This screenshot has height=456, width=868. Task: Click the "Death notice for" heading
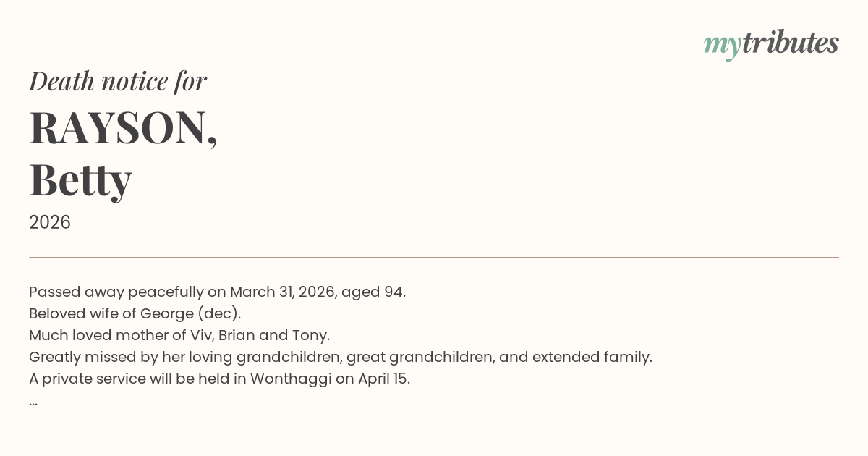pyautogui.click(x=118, y=81)
